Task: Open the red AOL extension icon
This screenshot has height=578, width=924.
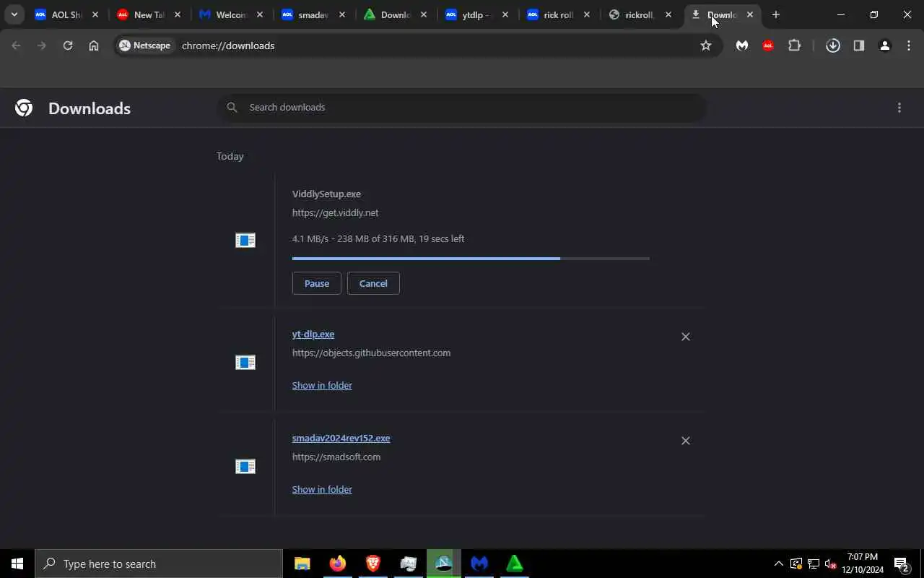Action: coord(768,46)
